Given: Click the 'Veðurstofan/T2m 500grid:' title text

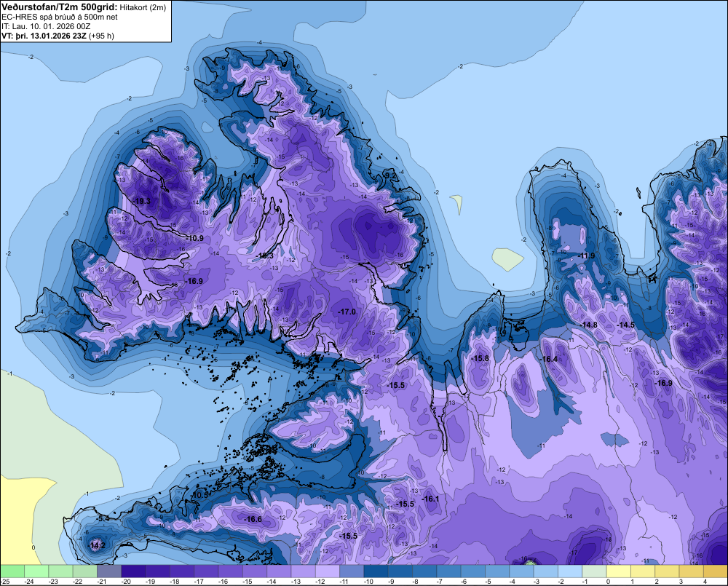Looking at the screenshot, I should pyautogui.click(x=60, y=7).
